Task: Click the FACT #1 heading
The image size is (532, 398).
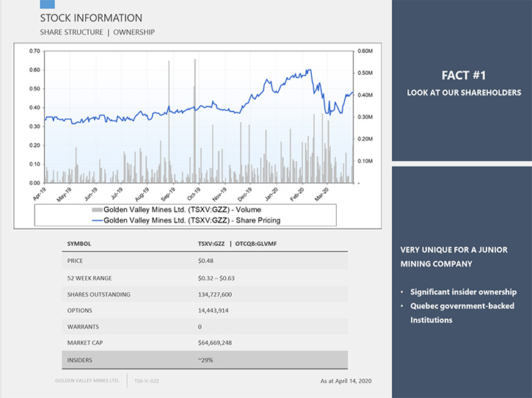Action: click(x=464, y=76)
